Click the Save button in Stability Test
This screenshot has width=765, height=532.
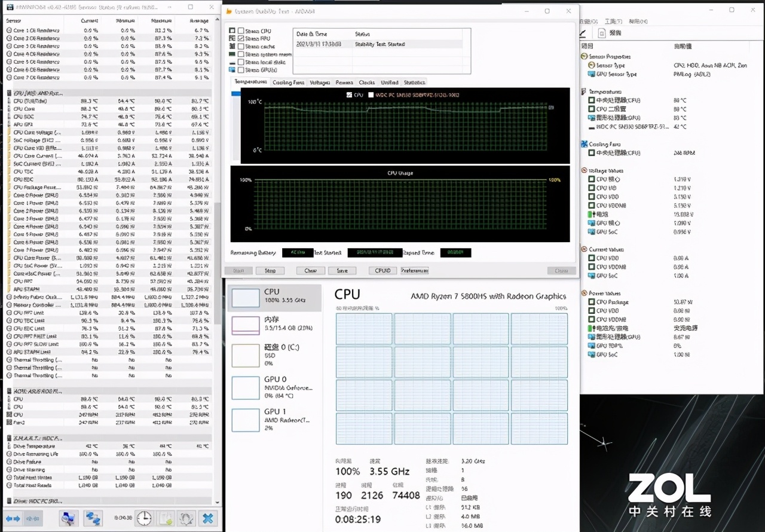tap(342, 270)
